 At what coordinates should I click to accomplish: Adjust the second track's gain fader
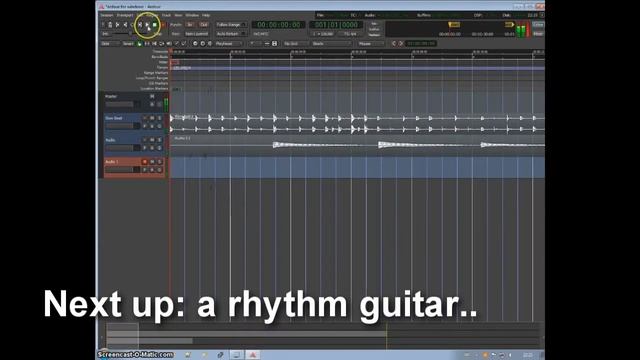[122, 127]
